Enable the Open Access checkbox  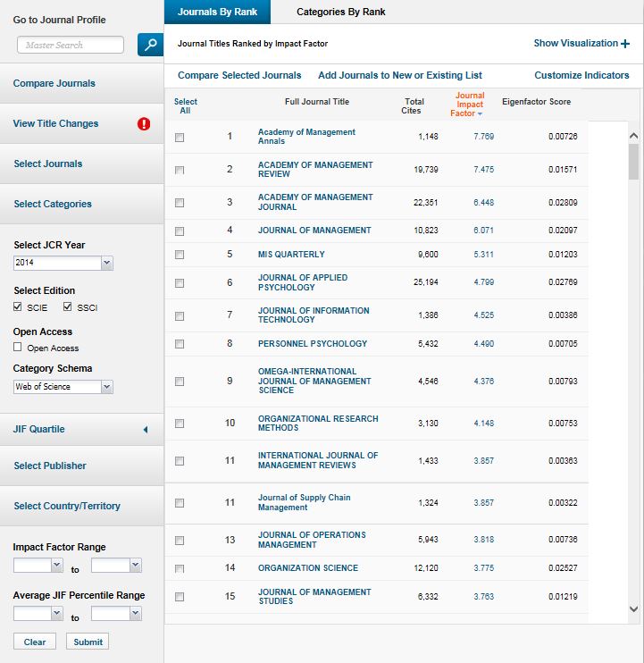pyautogui.click(x=19, y=348)
